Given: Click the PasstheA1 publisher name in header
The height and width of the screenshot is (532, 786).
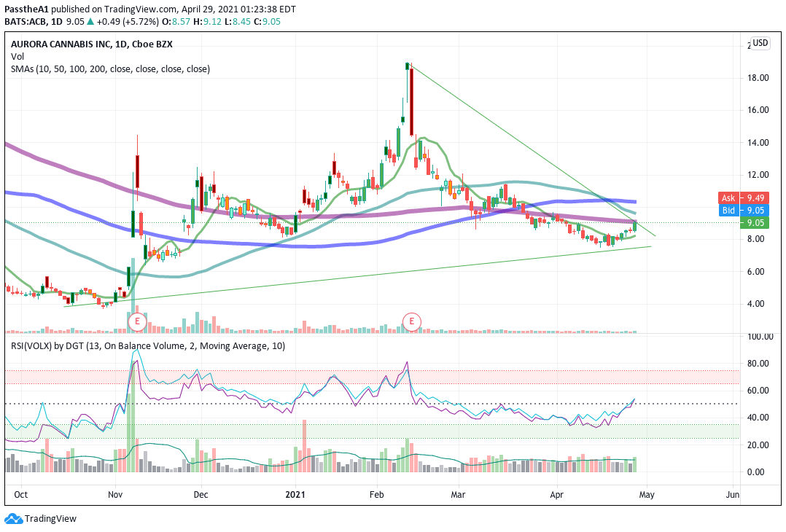Looking at the screenshot, I should (x=27, y=9).
